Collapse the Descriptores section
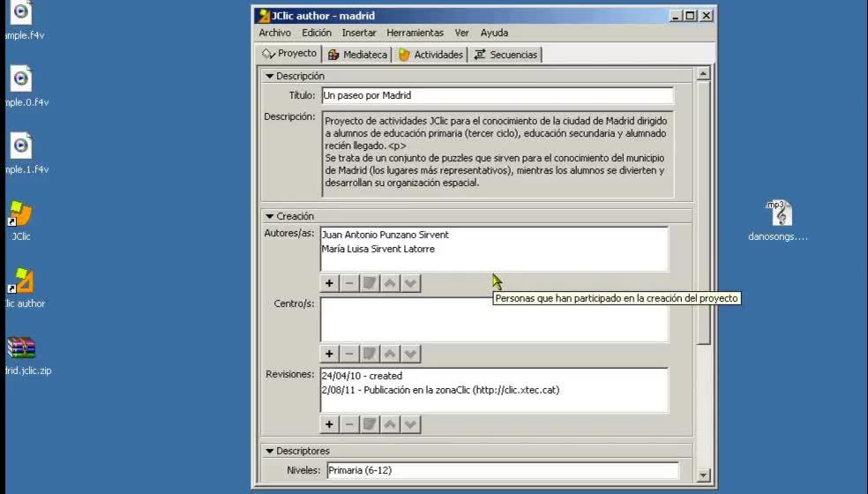868x494 pixels. click(270, 451)
